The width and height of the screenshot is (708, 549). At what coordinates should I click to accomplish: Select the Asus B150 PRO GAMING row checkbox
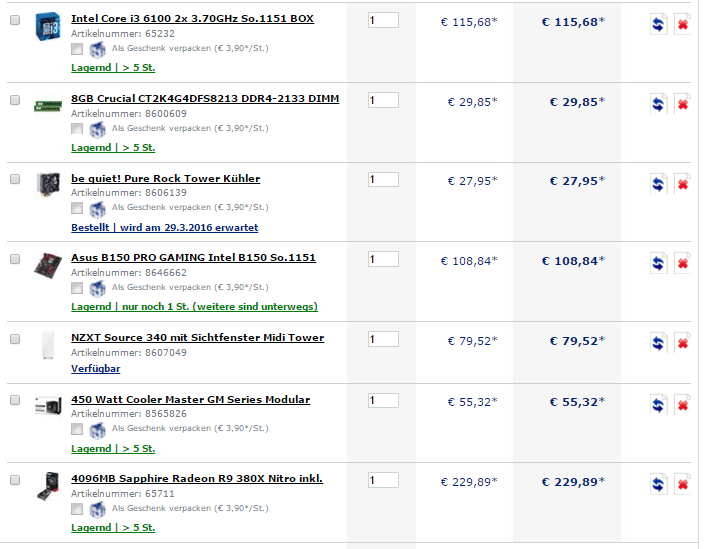[x=15, y=259]
